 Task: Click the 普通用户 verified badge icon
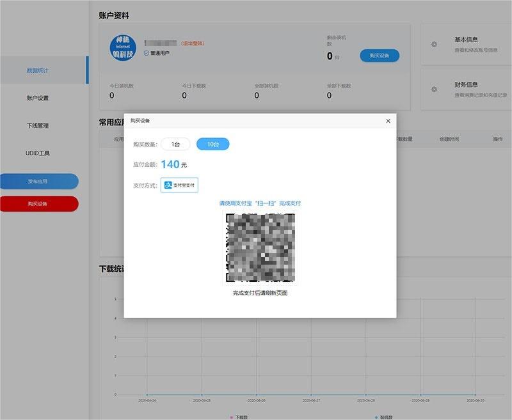[146, 54]
